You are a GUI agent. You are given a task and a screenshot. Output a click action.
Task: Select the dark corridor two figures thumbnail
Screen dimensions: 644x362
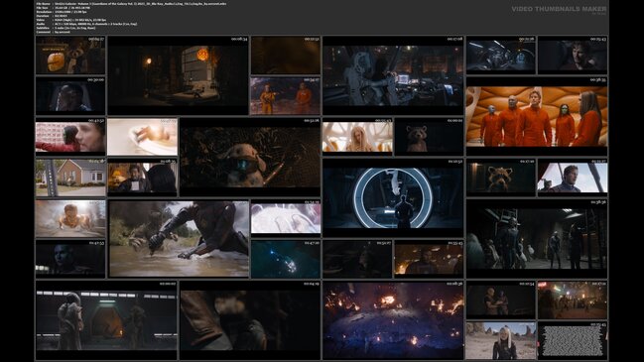point(106,320)
